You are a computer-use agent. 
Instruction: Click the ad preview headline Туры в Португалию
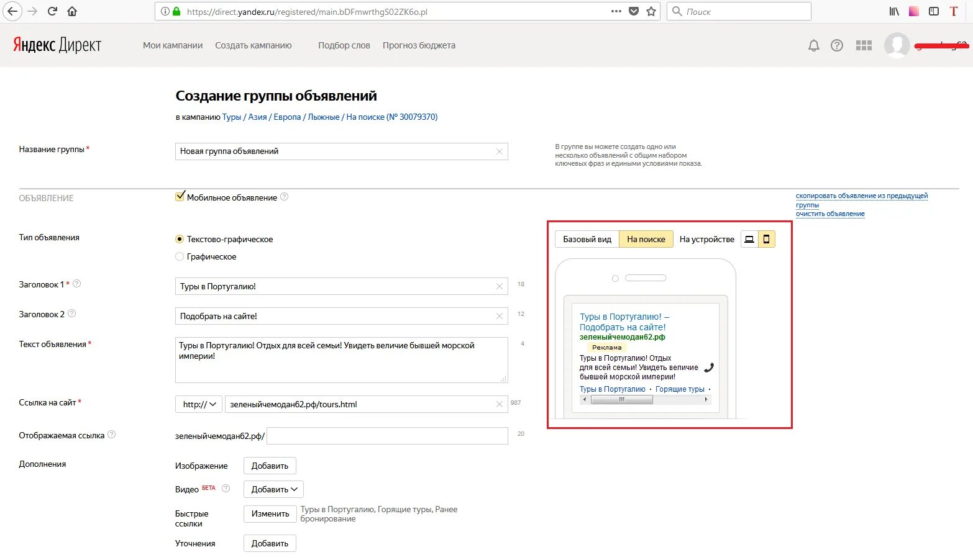(624, 322)
